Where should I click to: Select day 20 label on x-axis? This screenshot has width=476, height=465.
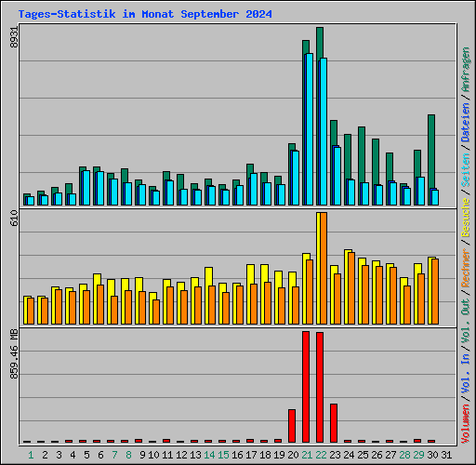293,455
